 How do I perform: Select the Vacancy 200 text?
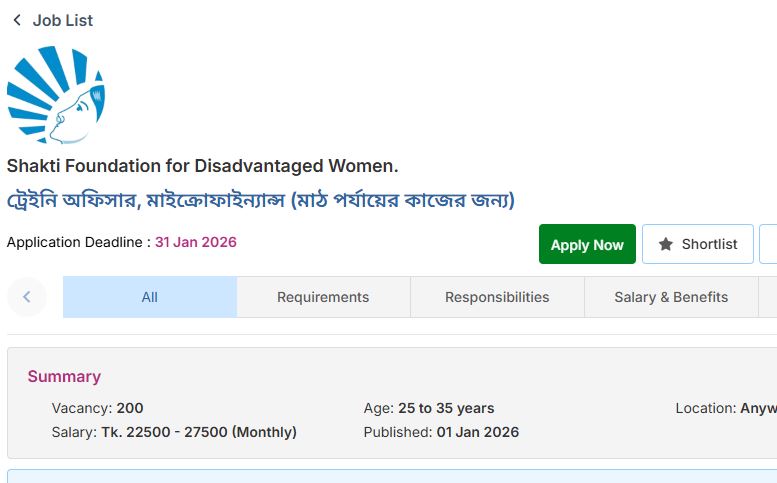coord(98,408)
